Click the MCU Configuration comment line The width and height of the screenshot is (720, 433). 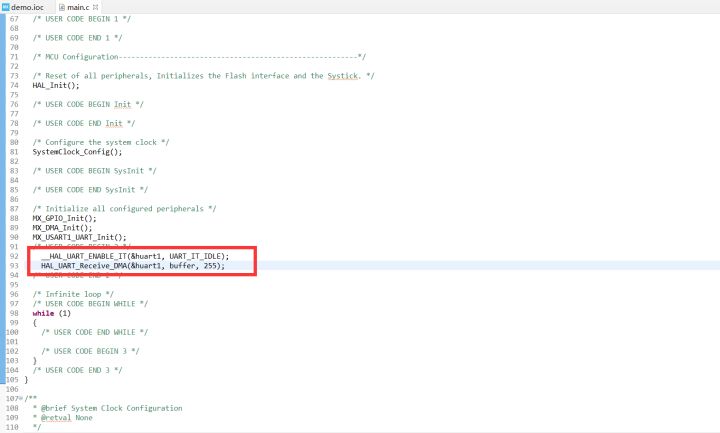(x=199, y=57)
